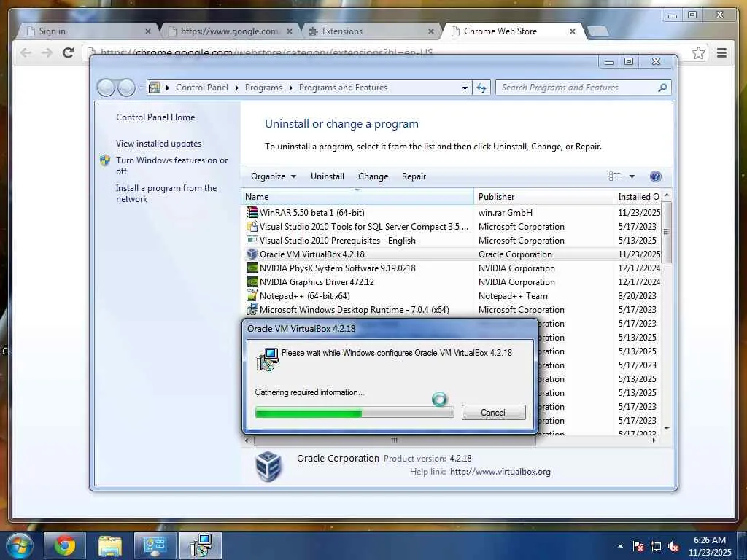747x560 pixels.
Task: Open Windows Explorer from the taskbar
Action: 109,545
